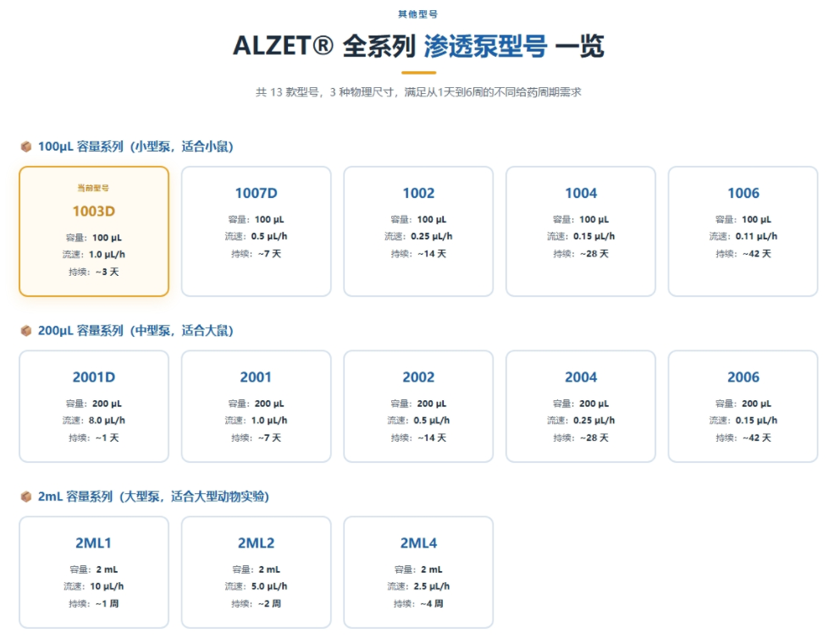Select the 2001 pump model card

tap(256, 405)
